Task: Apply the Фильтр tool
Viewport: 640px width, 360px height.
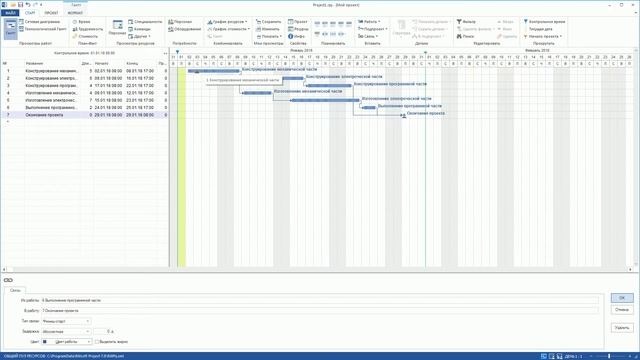Action: pyautogui.click(x=466, y=22)
